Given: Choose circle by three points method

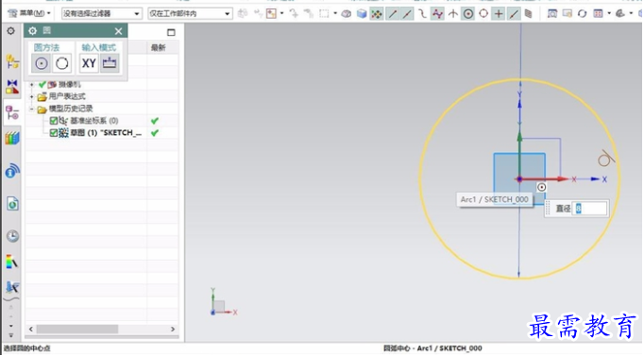Looking at the screenshot, I should (62, 63).
